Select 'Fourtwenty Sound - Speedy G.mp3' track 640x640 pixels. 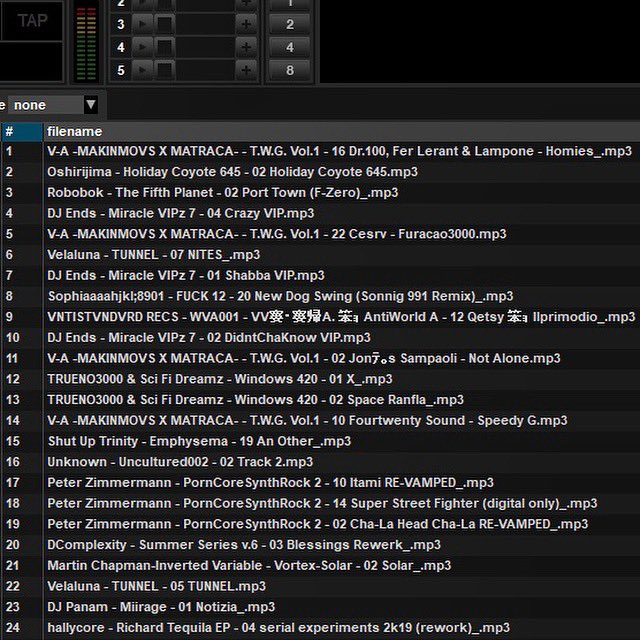(320, 421)
